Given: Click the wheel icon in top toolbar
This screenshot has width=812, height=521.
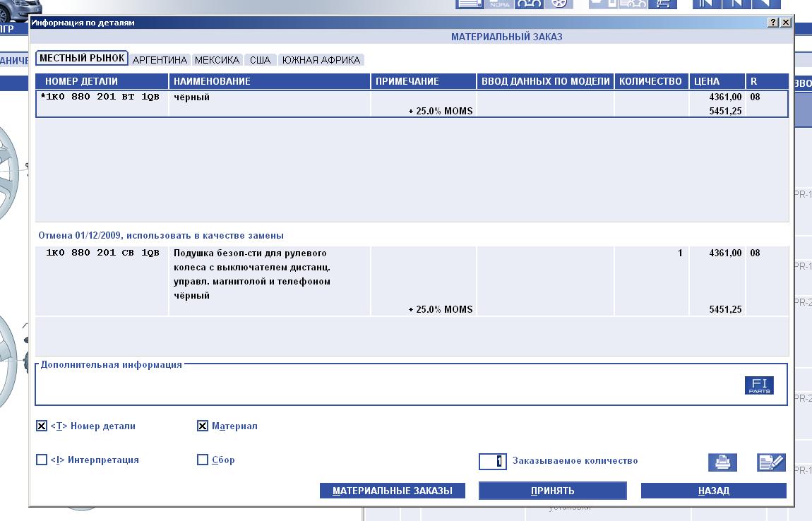Looking at the screenshot, I should tap(558, 4).
